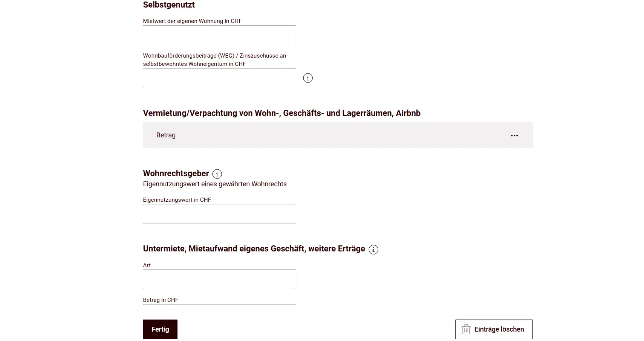644x341 pixels.
Task: Click the Vermietung/Verpachtung section heading
Action: (x=281, y=113)
